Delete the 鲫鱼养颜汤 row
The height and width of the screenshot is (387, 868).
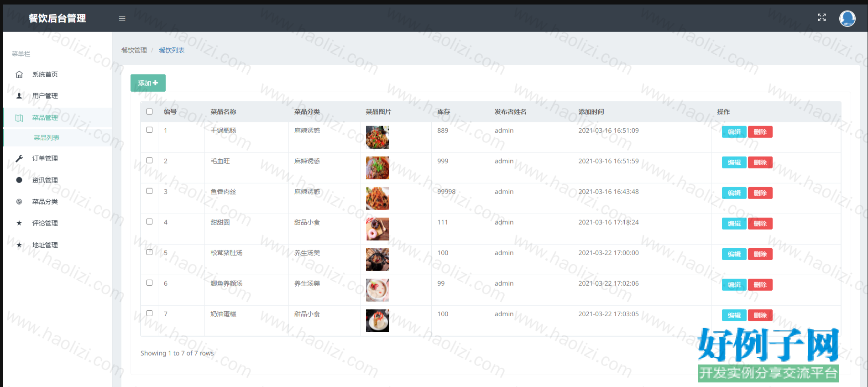[x=760, y=285]
